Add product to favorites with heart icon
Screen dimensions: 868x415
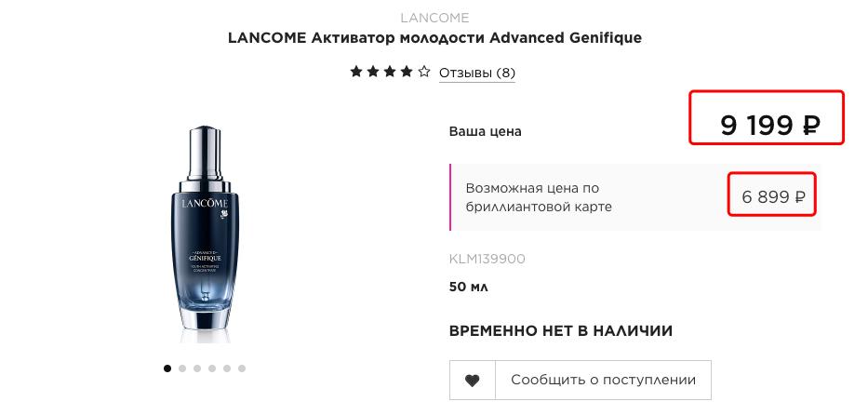coord(473,380)
